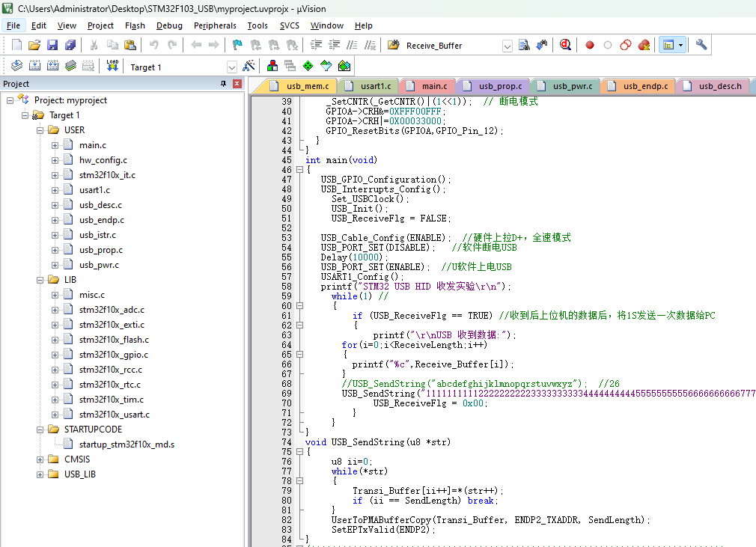
Task: Click line number 58 in the gutter
Action: coord(287,287)
